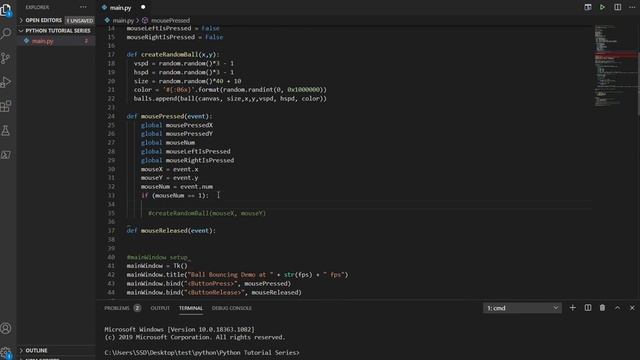Open Explorer panel more actions ellipsis
640x360 pixels.
[83, 7]
